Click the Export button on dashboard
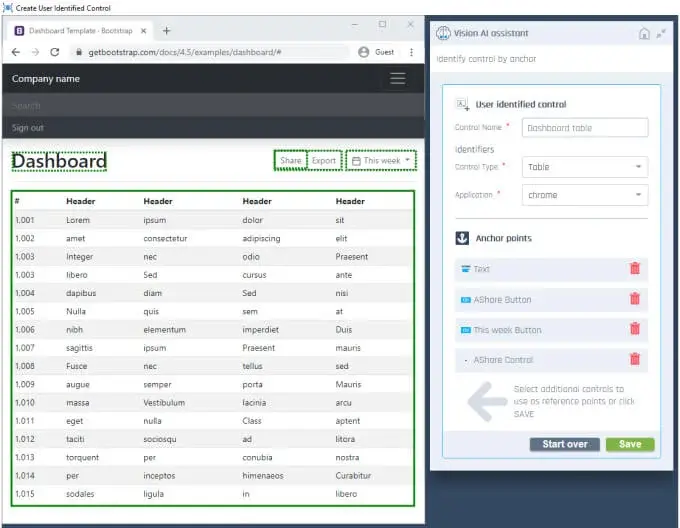 point(324,161)
